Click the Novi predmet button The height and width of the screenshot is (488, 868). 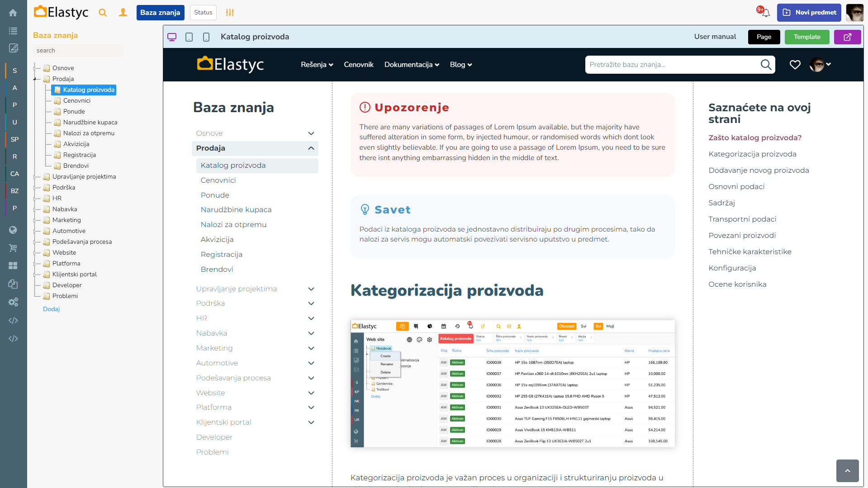pos(809,13)
